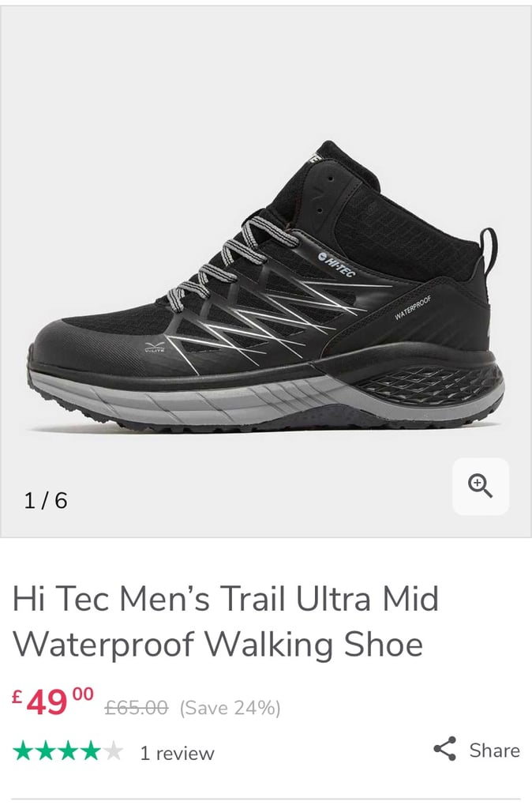
Task: Tap the heel pull loop of the shoe
Action: point(489,246)
